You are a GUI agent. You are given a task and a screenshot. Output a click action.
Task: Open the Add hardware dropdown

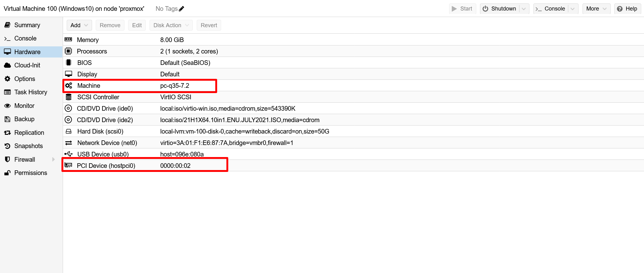coord(79,25)
